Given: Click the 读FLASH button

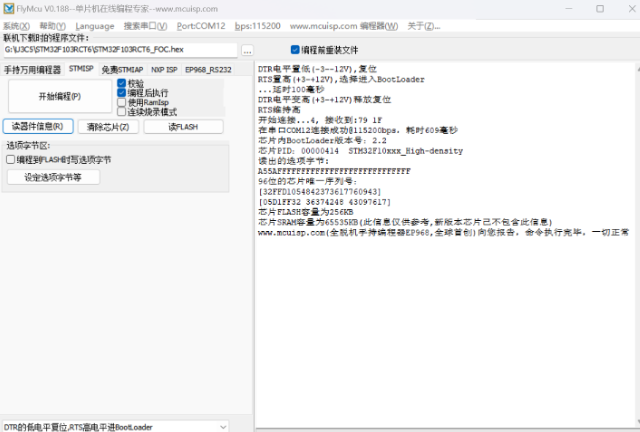Looking at the screenshot, I should point(183,127).
